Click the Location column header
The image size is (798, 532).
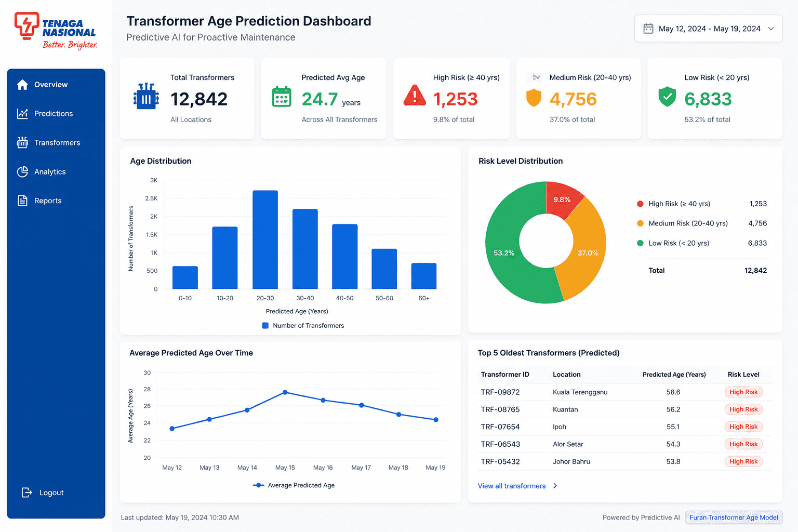[567, 375]
